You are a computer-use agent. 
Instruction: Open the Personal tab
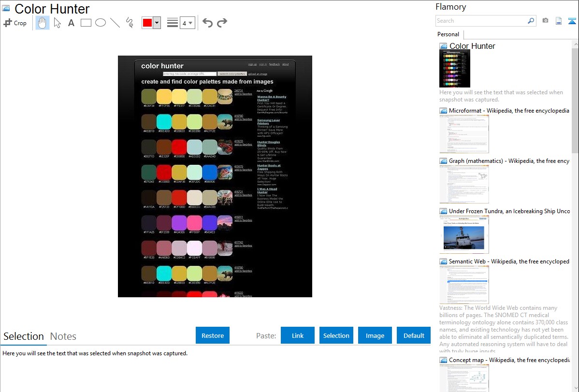coord(448,34)
